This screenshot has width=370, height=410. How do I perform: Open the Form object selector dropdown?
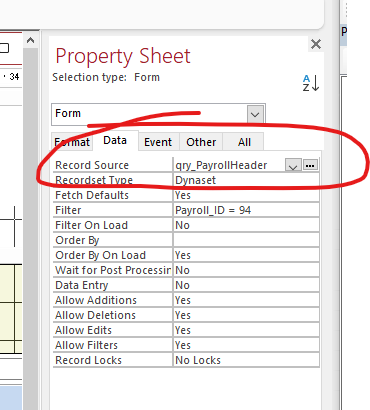pyautogui.click(x=255, y=114)
